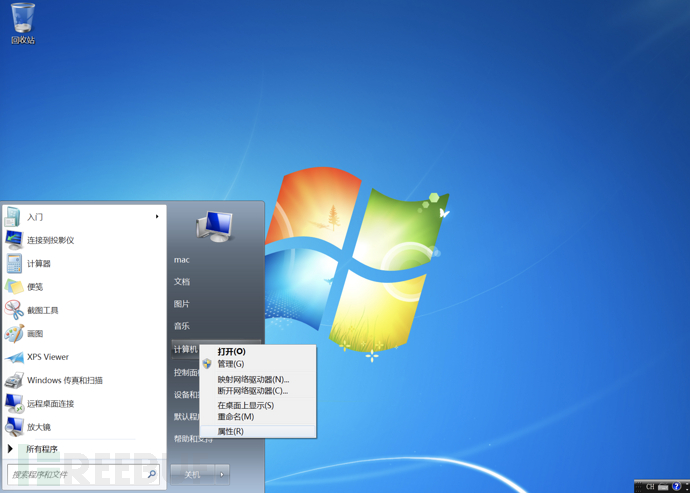Click the CH language indicator
This screenshot has height=493, width=690.
[650, 486]
